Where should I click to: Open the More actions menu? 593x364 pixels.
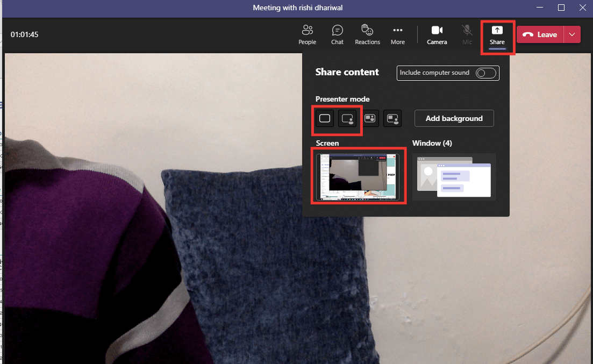point(397,34)
